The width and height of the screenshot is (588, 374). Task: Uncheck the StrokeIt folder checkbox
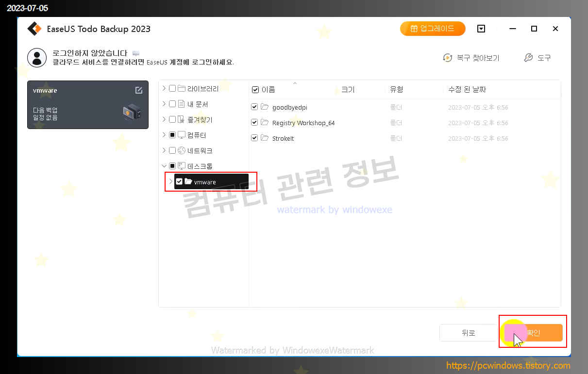tap(254, 138)
